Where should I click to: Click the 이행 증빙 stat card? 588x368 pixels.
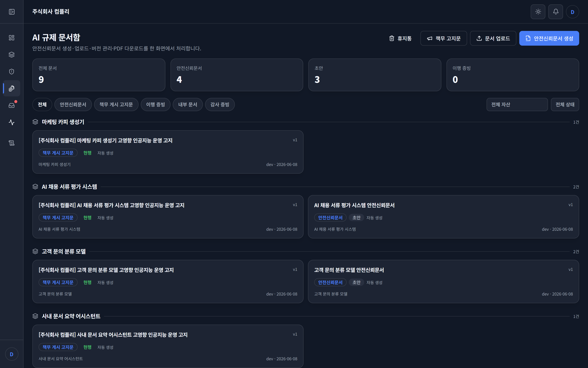(x=513, y=75)
